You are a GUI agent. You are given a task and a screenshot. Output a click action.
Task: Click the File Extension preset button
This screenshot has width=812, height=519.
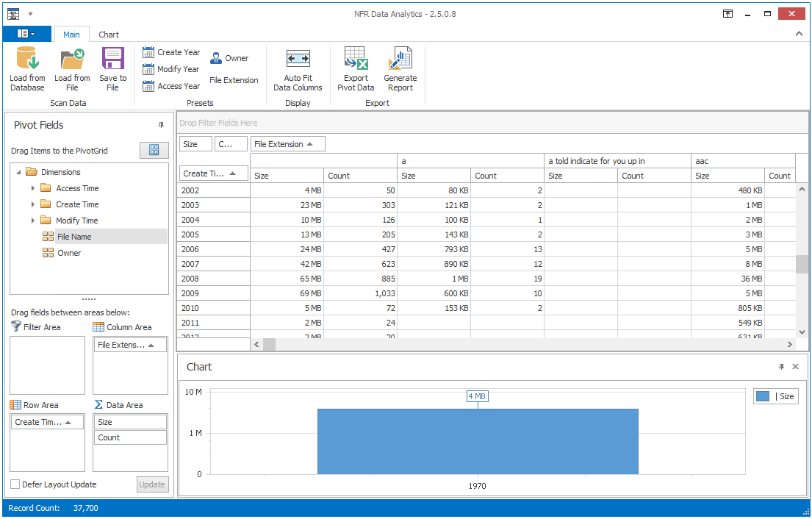pyautogui.click(x=234, y=80)
